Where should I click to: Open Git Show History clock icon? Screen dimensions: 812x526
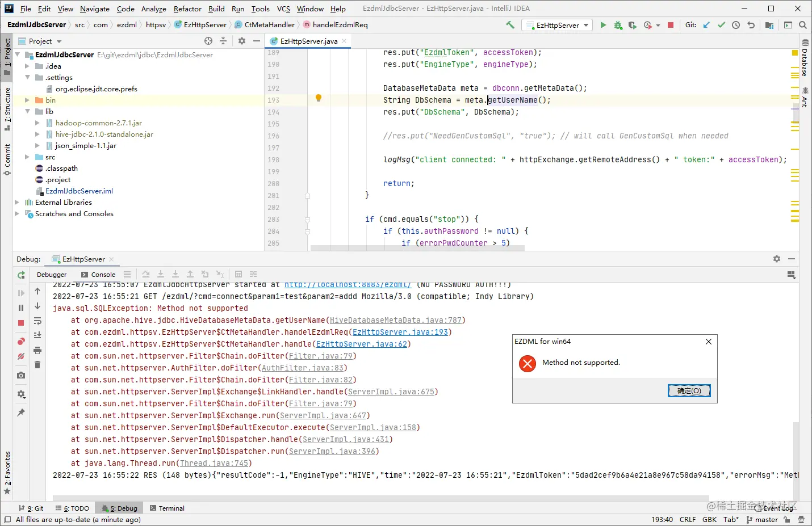point(736,25)
